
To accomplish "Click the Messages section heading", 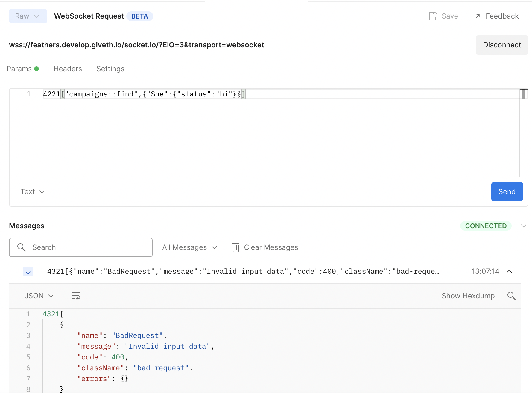I will 27,226.
